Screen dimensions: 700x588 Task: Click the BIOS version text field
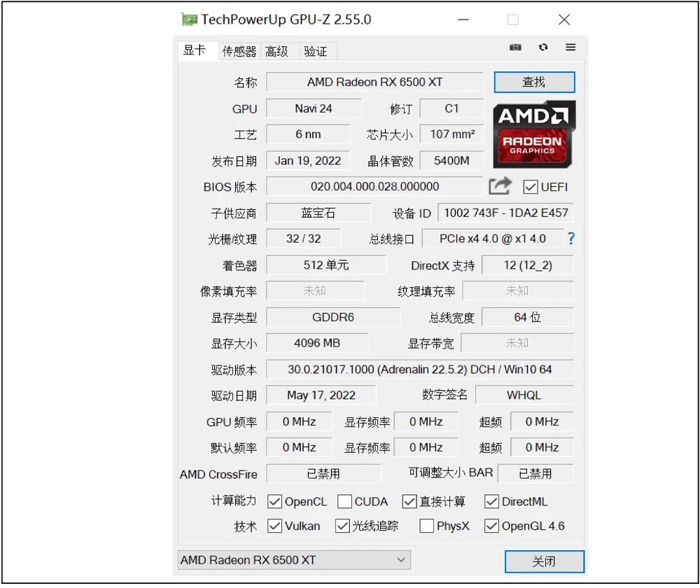point(374,187)
